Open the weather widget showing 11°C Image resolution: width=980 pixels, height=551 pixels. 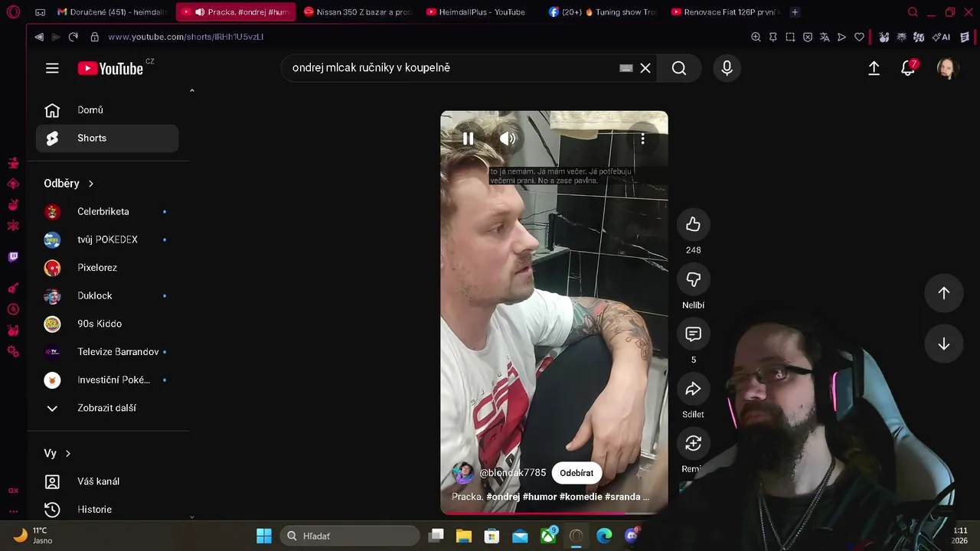coord(34,536)
